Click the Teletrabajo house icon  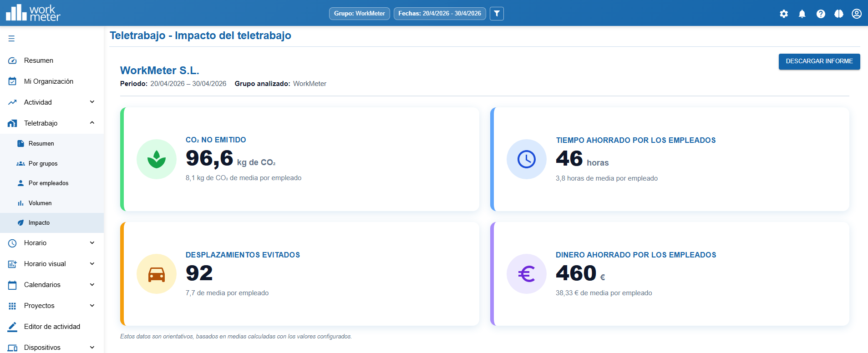(x=12, y=123)
